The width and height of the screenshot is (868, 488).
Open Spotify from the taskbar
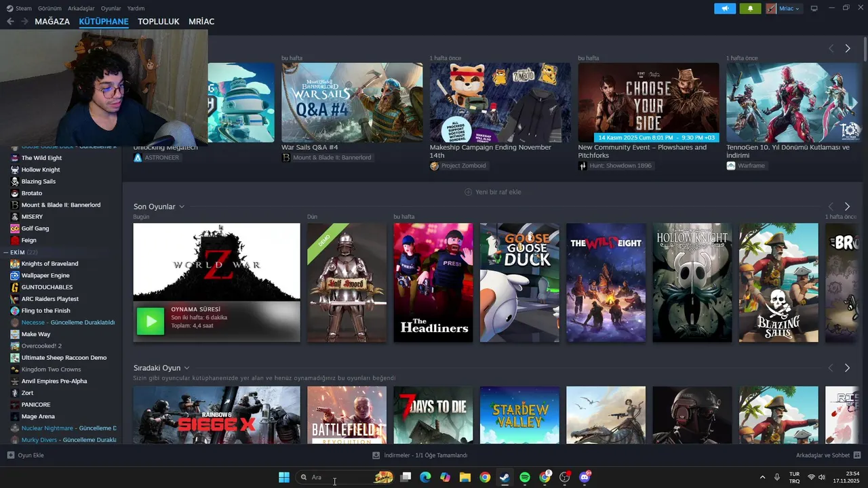click(525, 477)
